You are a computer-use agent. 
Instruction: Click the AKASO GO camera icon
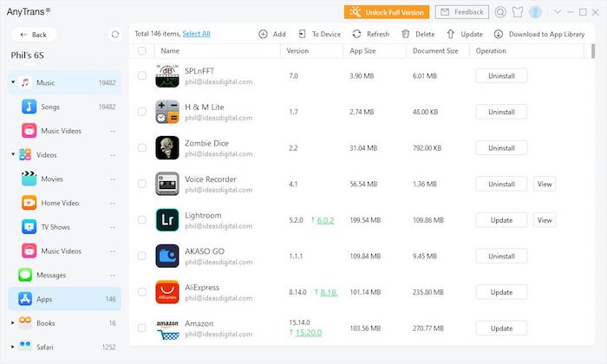point(167,256)
